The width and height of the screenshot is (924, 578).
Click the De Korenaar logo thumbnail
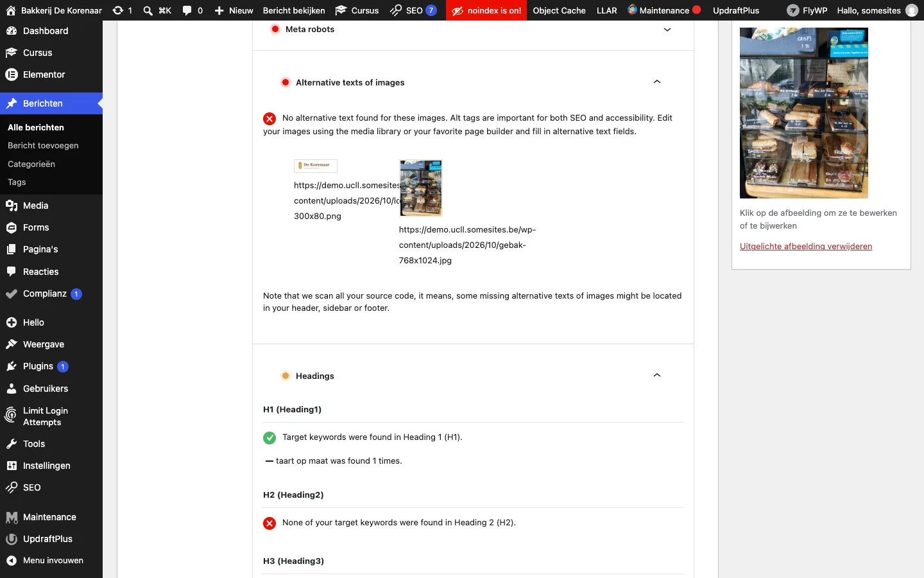[316, 166]
